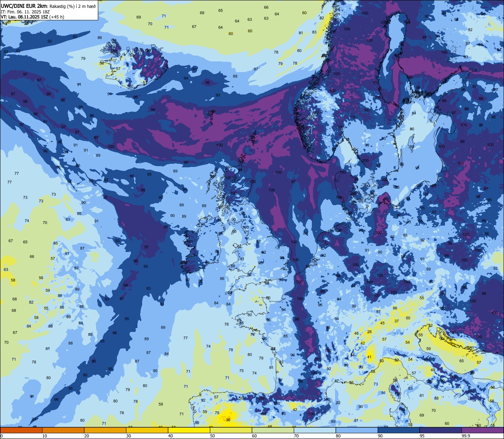Click the light blue 70–80 legend swatch
Image resolution: width=504 pixels, height=439 pixels.
[x=315, y=430]
